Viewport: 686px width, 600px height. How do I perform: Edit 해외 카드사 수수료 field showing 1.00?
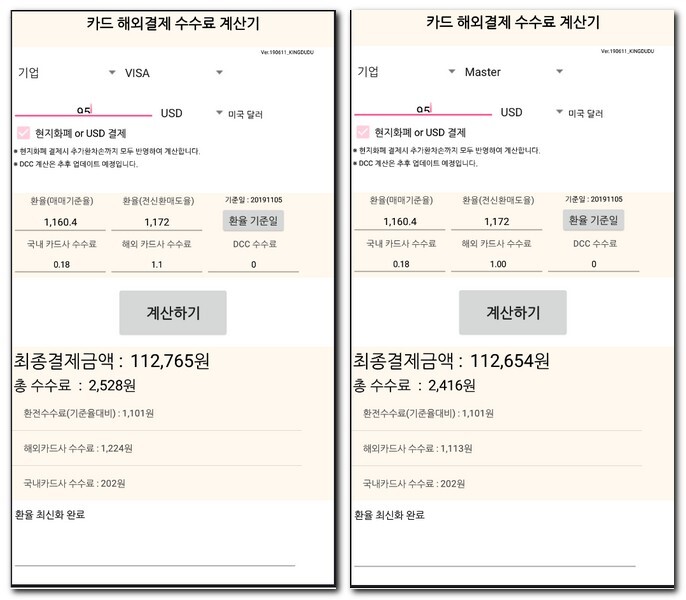pyautogui.click(x=497, y=264)
